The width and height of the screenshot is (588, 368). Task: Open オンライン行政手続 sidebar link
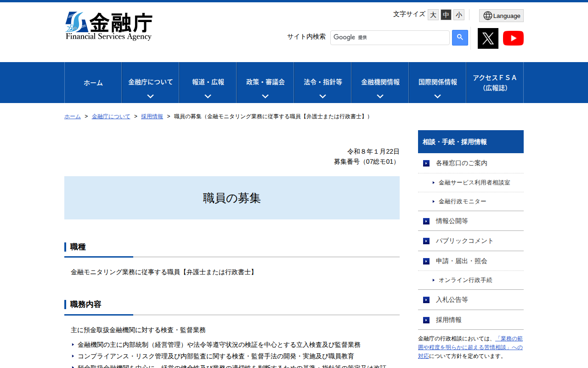point(465,280)
